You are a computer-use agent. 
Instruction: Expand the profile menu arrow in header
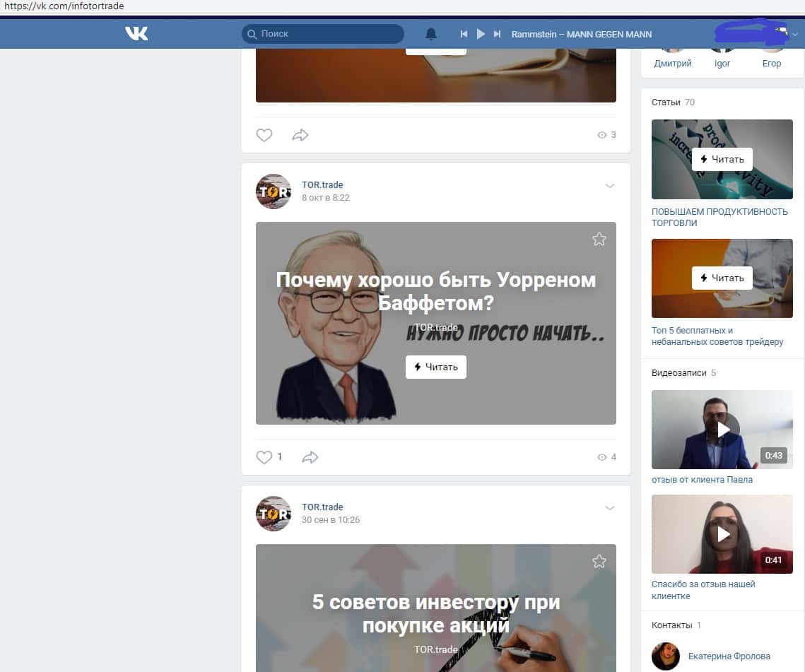tap(795, 35)
